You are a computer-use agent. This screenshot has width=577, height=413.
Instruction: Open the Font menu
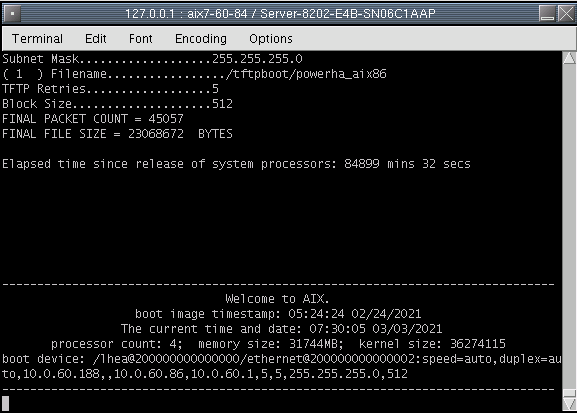(x=141, y=39)
